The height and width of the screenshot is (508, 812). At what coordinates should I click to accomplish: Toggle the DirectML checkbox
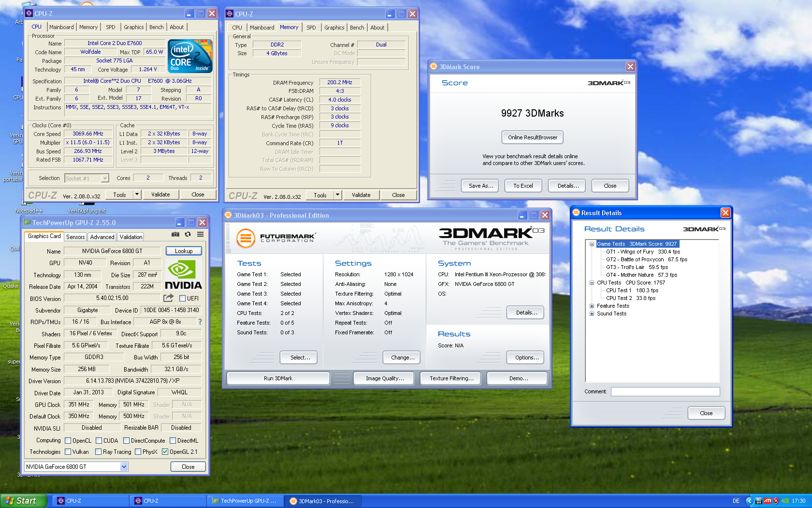pyautogui.click(x=173, y=441)
